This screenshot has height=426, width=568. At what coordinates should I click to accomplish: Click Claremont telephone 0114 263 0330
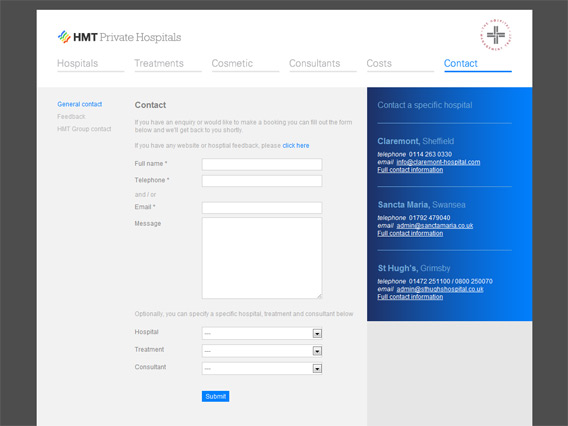[x=430, y=154]
